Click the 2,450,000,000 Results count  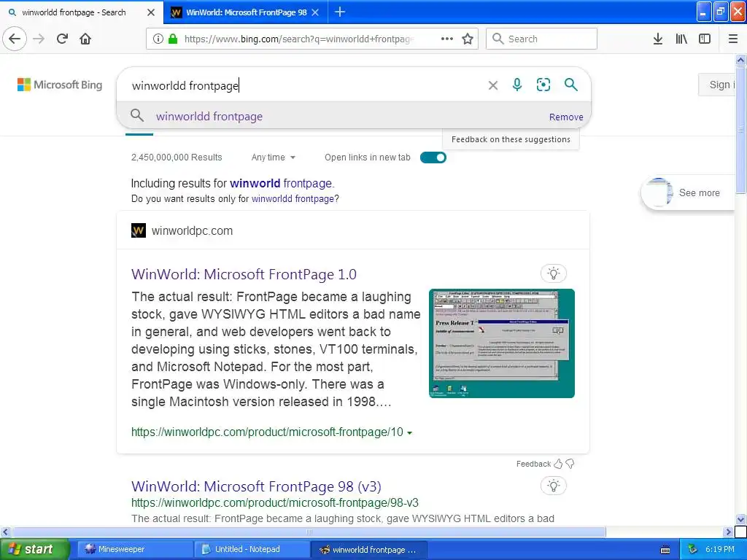tap(177, 157)
